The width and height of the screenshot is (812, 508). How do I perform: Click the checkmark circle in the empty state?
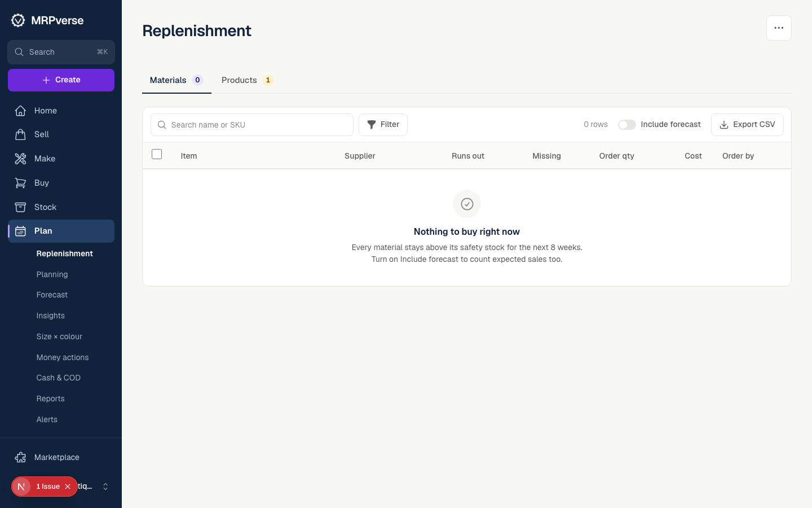pyautogui.click(x=467, y=204)
